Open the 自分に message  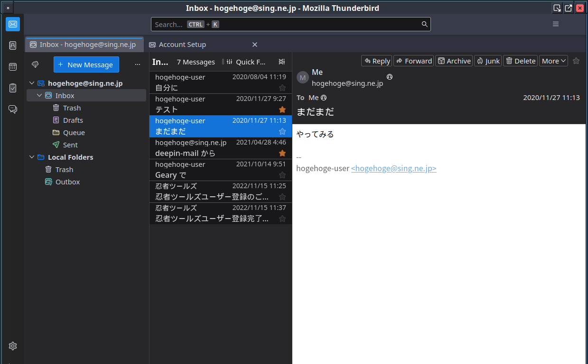[221, 82]
